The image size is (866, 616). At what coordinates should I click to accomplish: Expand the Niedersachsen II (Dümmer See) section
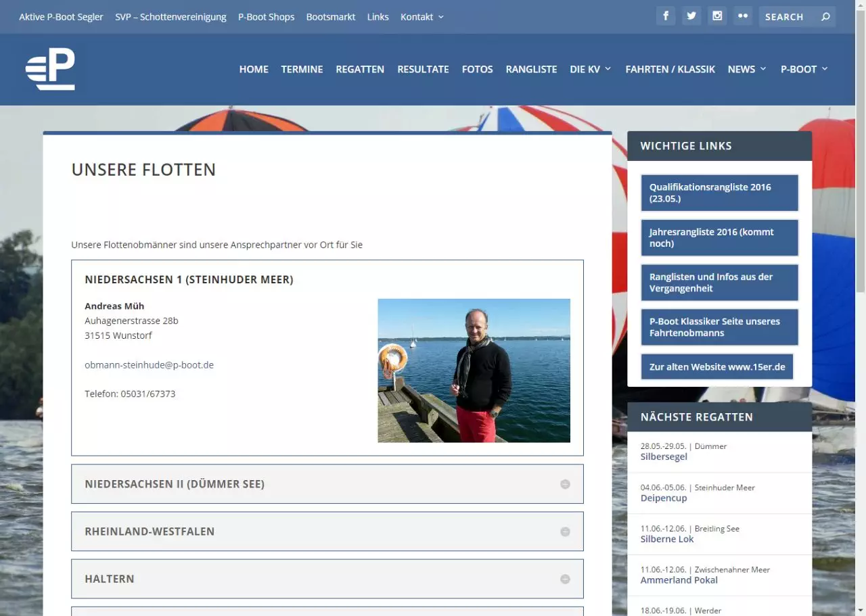tap(327, 484)
